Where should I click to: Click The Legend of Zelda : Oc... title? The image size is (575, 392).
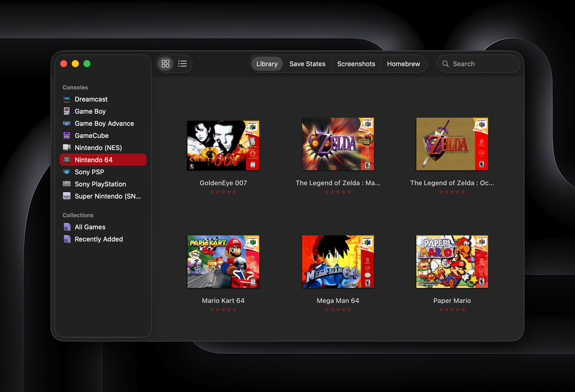[452, 183]
